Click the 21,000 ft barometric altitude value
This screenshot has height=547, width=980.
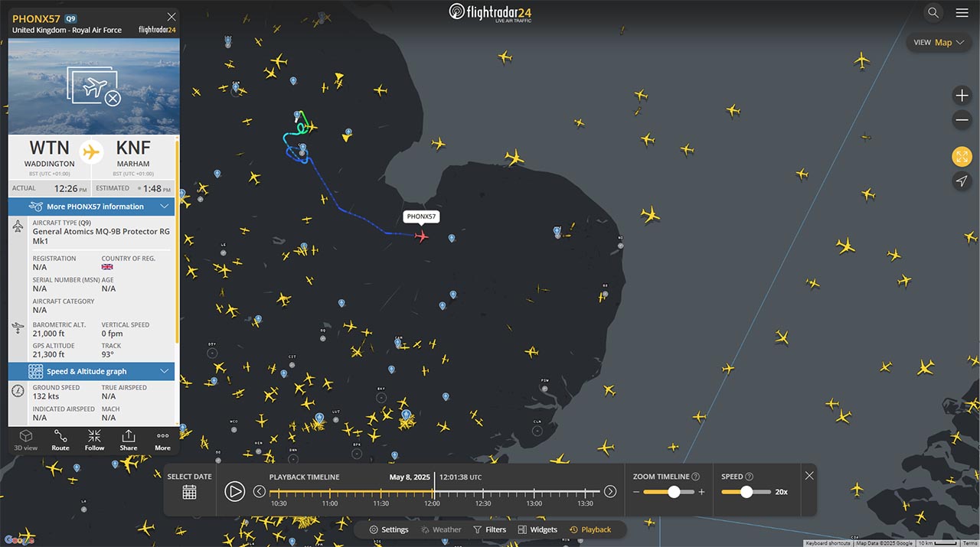pos(49,334)
